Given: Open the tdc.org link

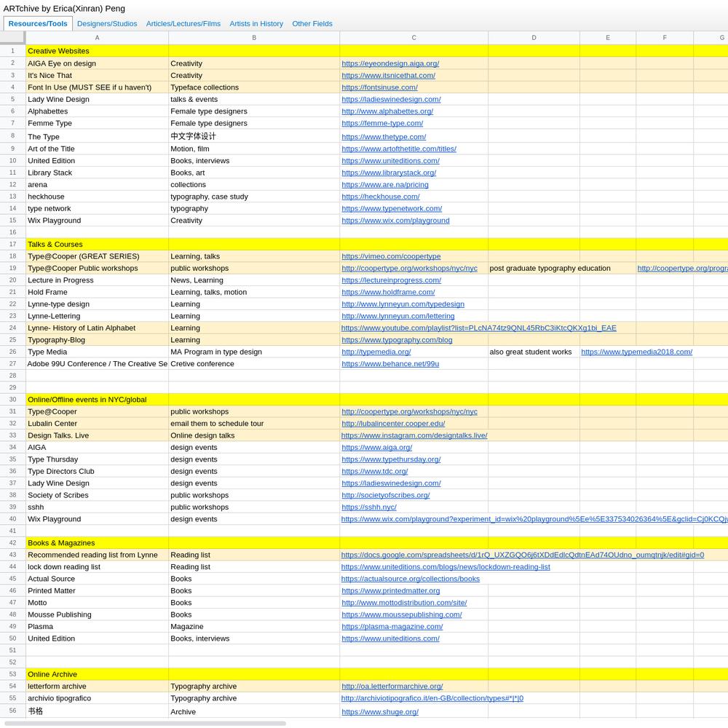Looking at the screenshot, I should coord(375,471).
